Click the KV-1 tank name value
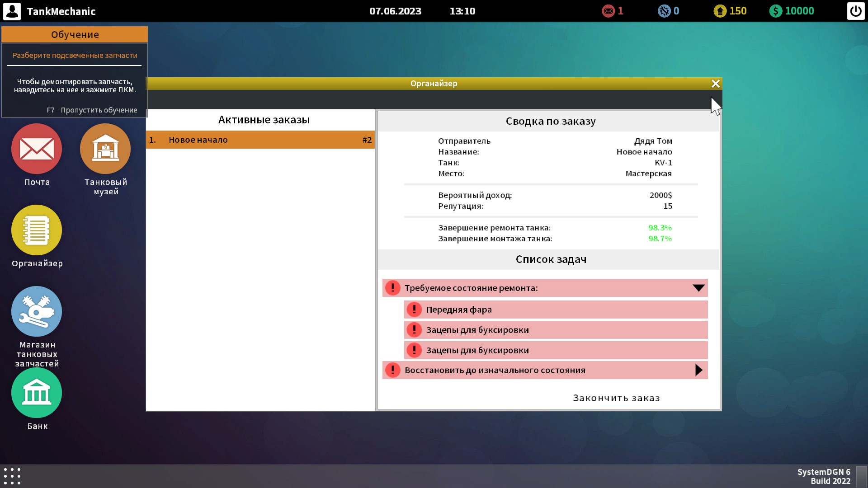868x488 pixels. point(663,163)
